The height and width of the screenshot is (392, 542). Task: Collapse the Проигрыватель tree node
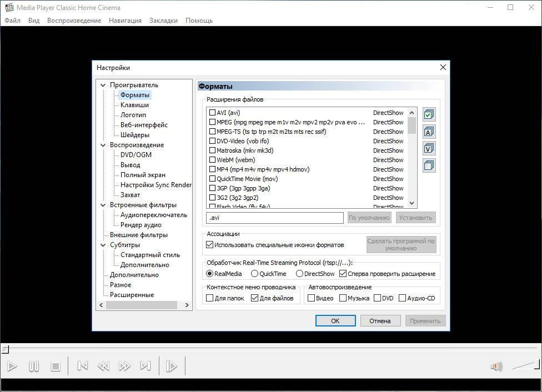[x=103, y=85]
